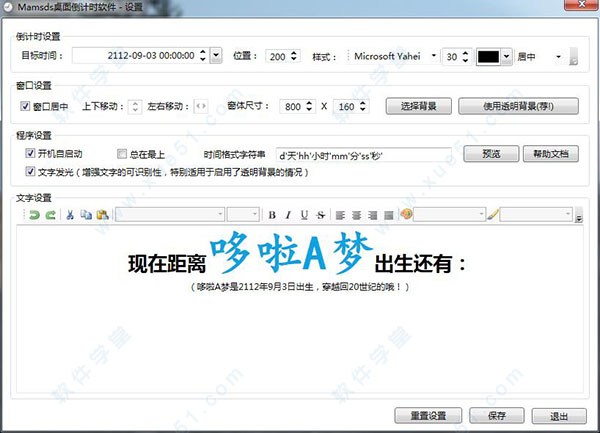Click the height 160 spinner arrows
Image resolution: width=600 pixels, height=433 pixels.
click(x=362, y=106)
